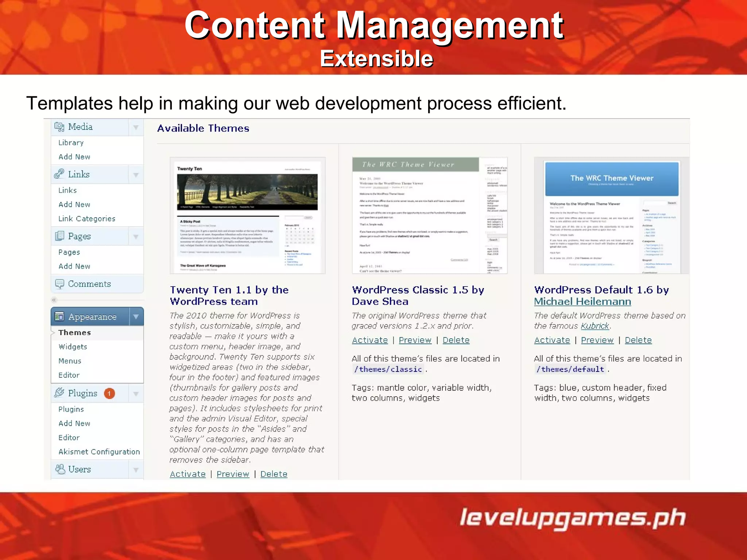This screenshot has width=747, height=560.
Task: Click the Plugins plug icon
Action: tap(59, 393)
